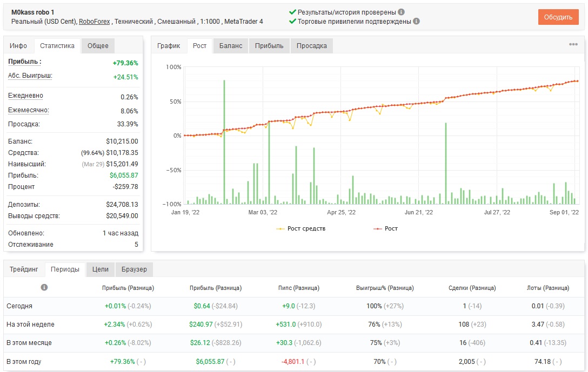Click the В этом году row label
Image resolution: width=588 pixels, height=372 pixels.
tap(24, 362)
